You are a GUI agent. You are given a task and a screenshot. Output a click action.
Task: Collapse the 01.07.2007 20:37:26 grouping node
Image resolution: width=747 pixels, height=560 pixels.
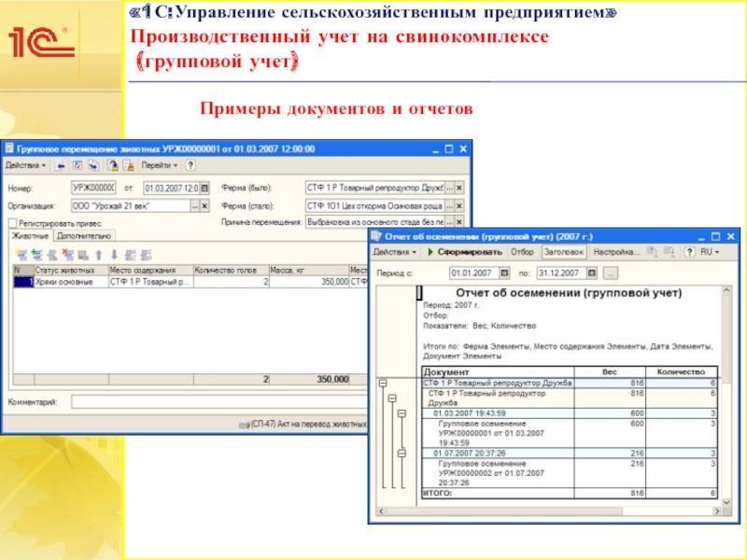tap(402, 453)
